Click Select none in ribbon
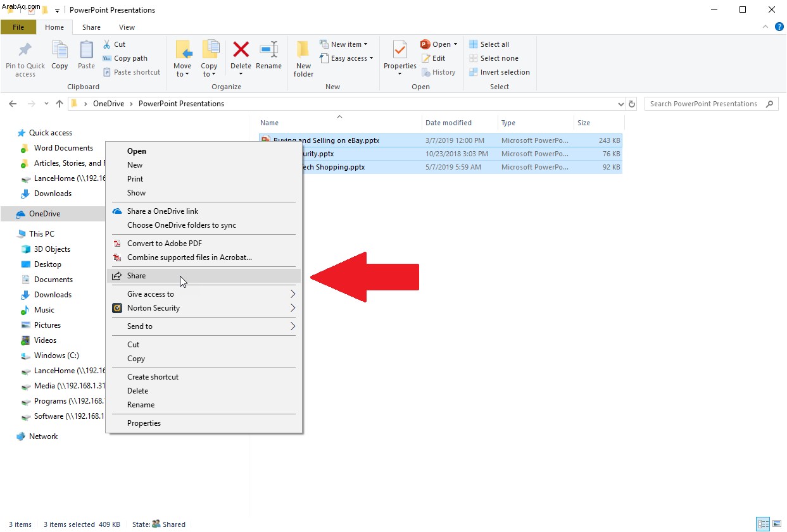 [x=493, y=58]
